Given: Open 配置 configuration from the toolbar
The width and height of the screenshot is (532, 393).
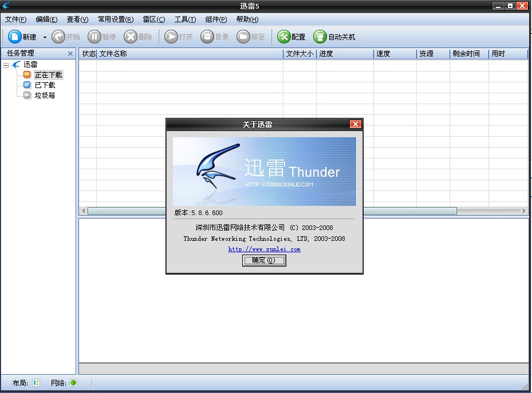Looking at the screenshot, I should (x=291, y=37).
